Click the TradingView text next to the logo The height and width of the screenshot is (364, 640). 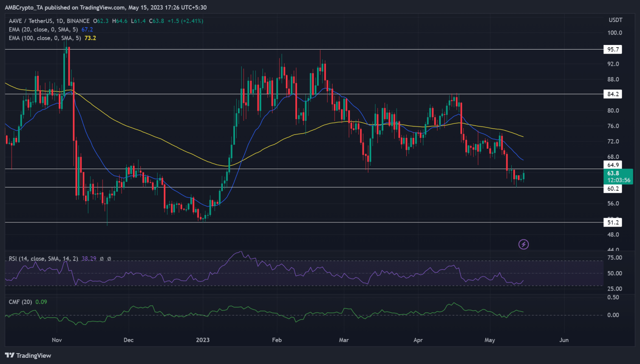33,356
